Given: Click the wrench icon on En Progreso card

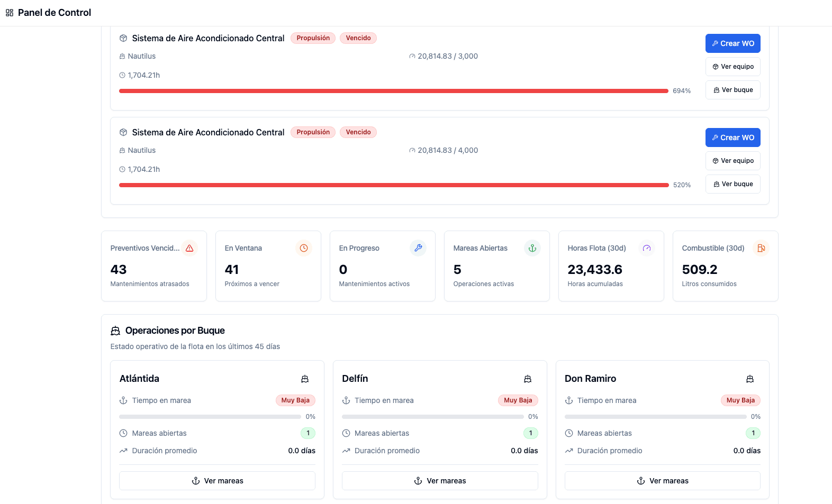Looking at the screenshot, I should click(418, 248).
